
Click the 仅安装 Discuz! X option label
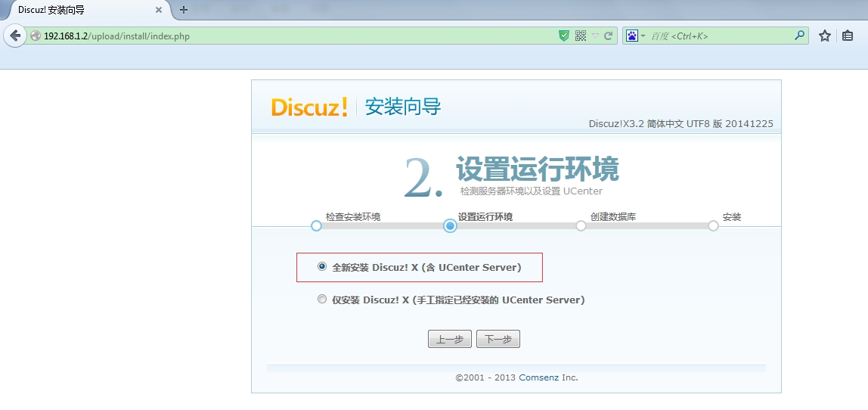(x=458, y=300)
